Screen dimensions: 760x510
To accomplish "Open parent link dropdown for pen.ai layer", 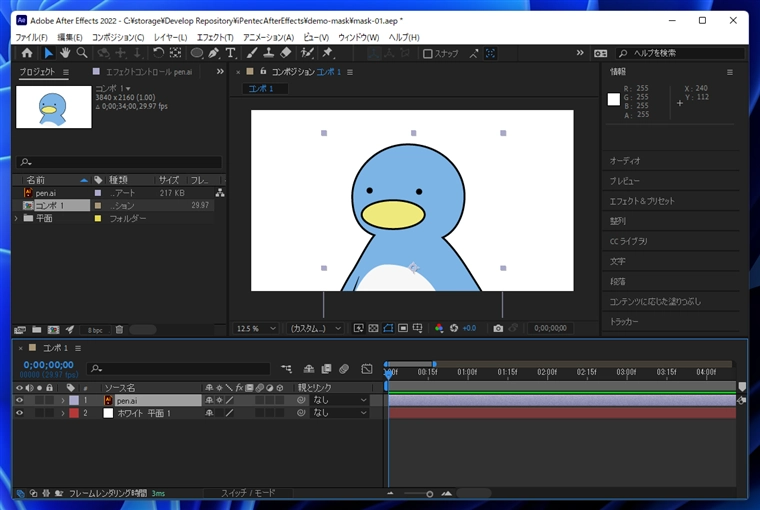I will (x=340, y=400).
